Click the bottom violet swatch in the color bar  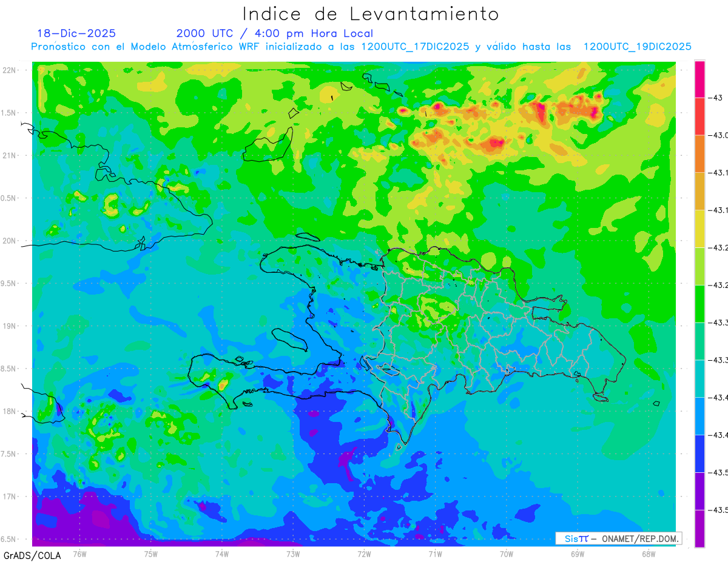tap(699, 528)
